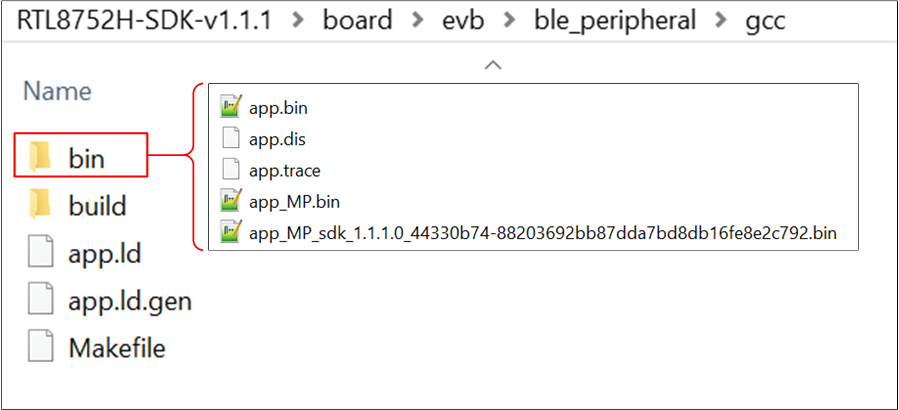The height and width of the screenshot is (410, 899).
Task: Expand chevron after evb breadcrumb
Action: click(x=507, y=22)
